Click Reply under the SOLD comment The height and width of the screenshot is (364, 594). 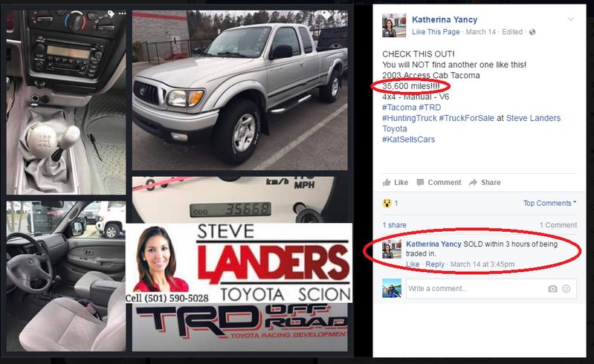pyautogui.click(x=434, y=264)
